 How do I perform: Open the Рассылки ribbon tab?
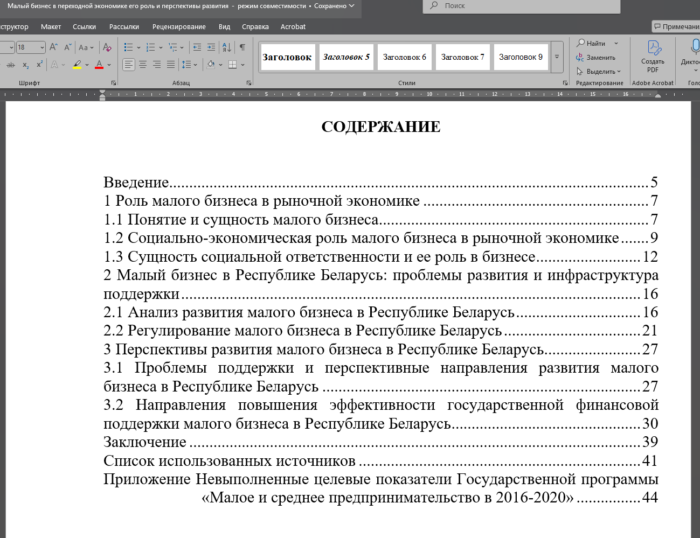click(x=124, y=27)
